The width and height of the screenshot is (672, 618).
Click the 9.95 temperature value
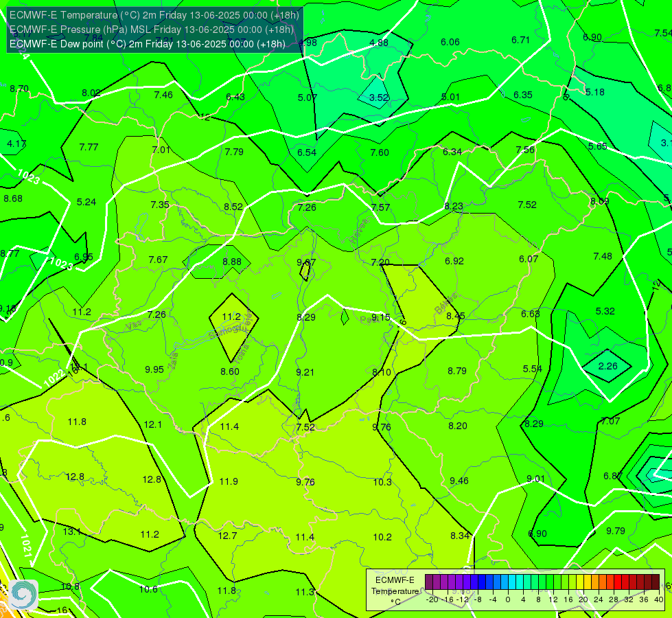[x=154, y=369]
